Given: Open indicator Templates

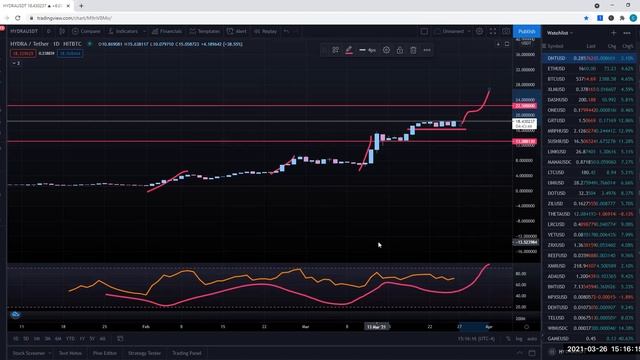Looking at the screenshot, I should [204, 31].
